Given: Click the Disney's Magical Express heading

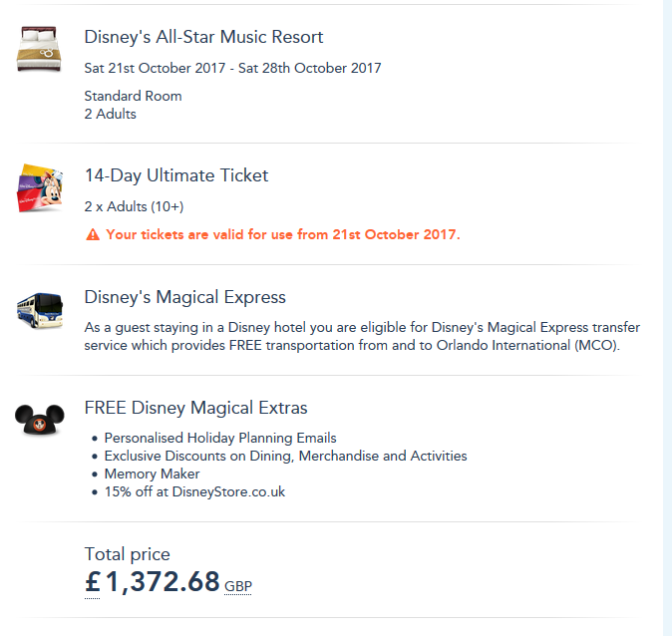Looking at the screenshot, I should (184, 297).
